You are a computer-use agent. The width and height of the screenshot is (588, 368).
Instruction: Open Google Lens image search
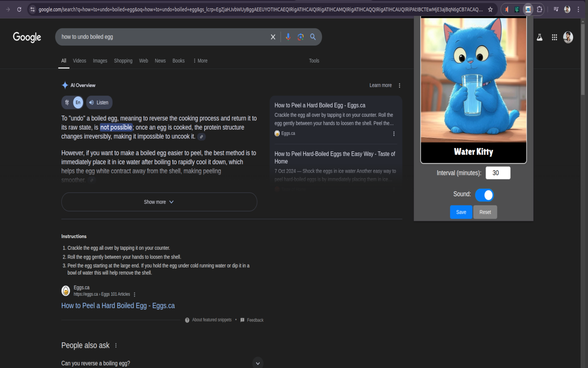click(300, 37)
